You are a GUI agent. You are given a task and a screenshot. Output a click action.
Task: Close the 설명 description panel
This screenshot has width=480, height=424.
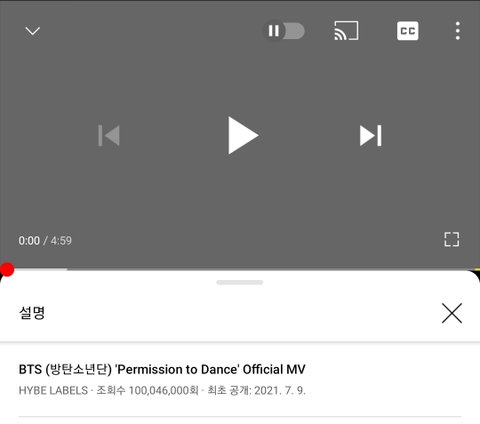coord(452,313)
